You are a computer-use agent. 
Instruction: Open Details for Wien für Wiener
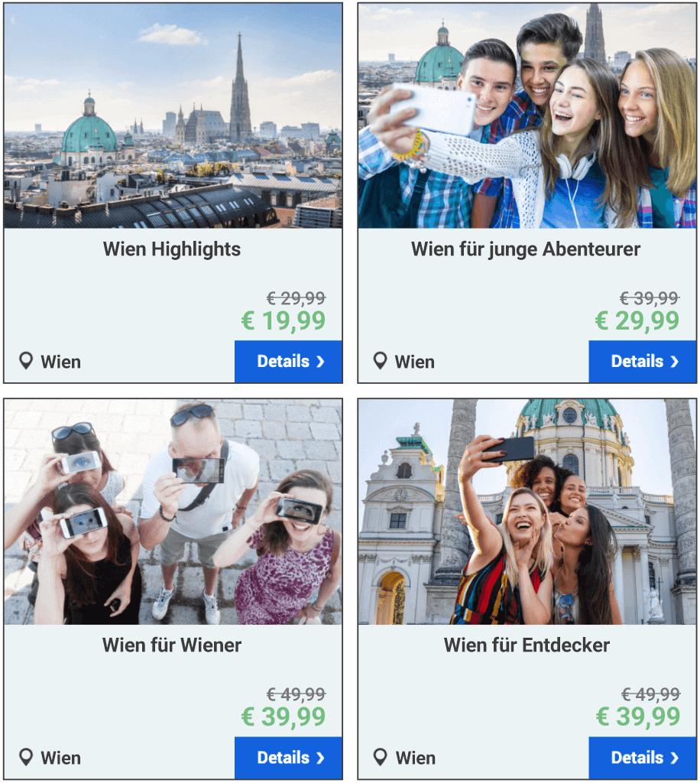click(x=288, y=758)
